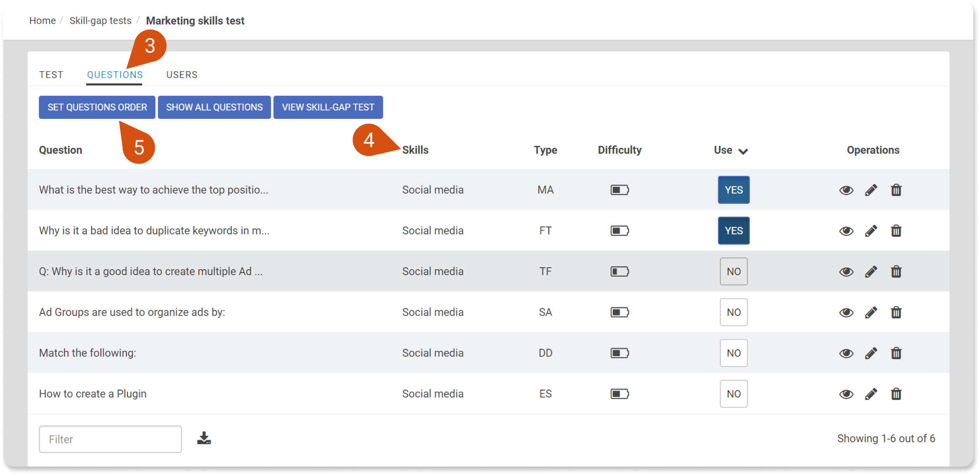Click difficulty battery icon for the TF question
This screenshot has height=475, width=980.
click(619, 271)
